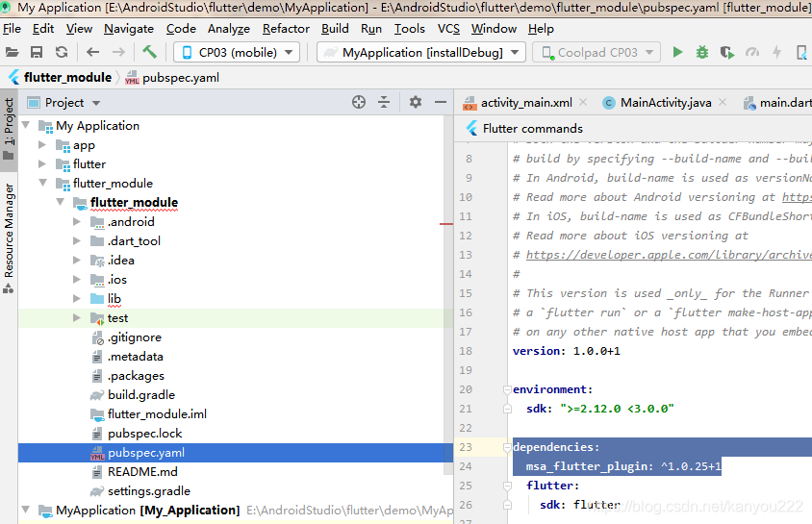
Task: Open the Refactor menu
Action: 286,29
